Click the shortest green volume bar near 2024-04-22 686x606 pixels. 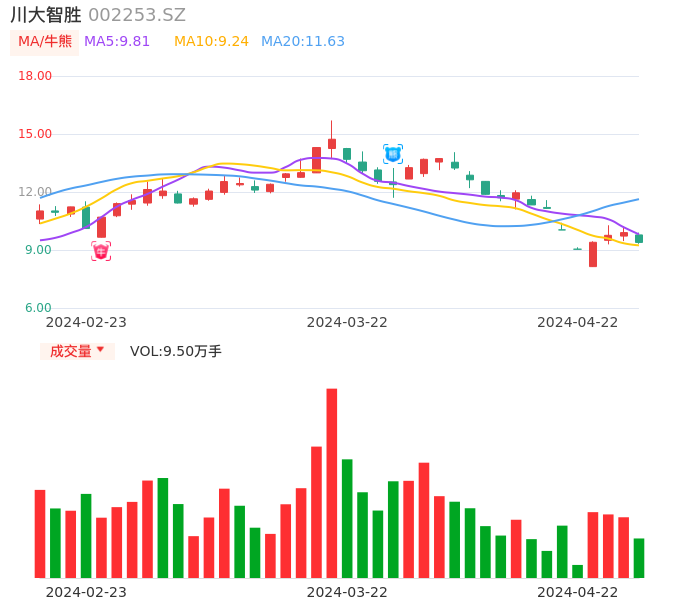click(x=578, y=571)
